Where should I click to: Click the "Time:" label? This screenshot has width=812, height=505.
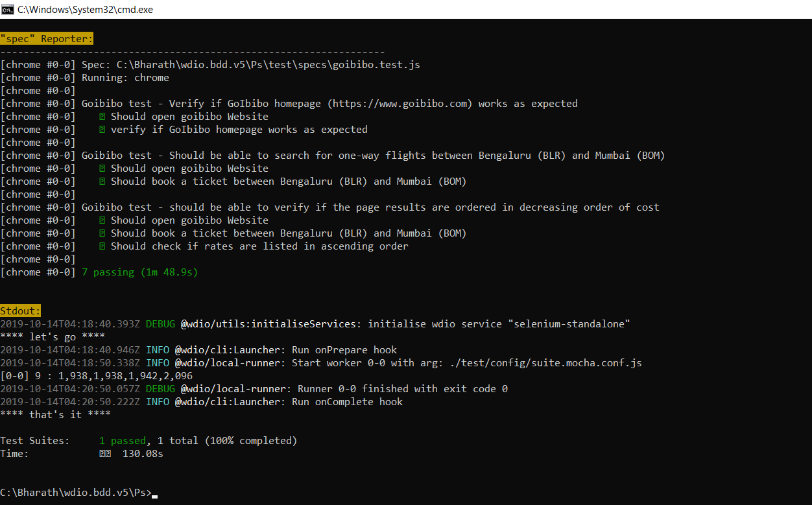[14, 454]
